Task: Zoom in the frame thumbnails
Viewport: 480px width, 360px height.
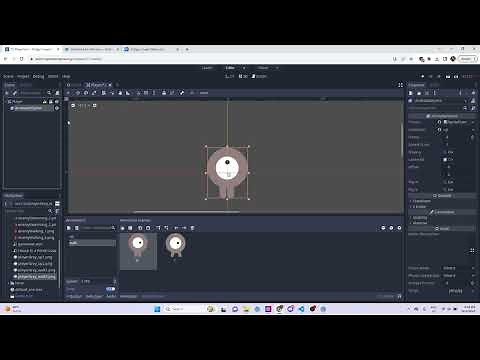Action: pyautogui.click(x=399, y=228)
